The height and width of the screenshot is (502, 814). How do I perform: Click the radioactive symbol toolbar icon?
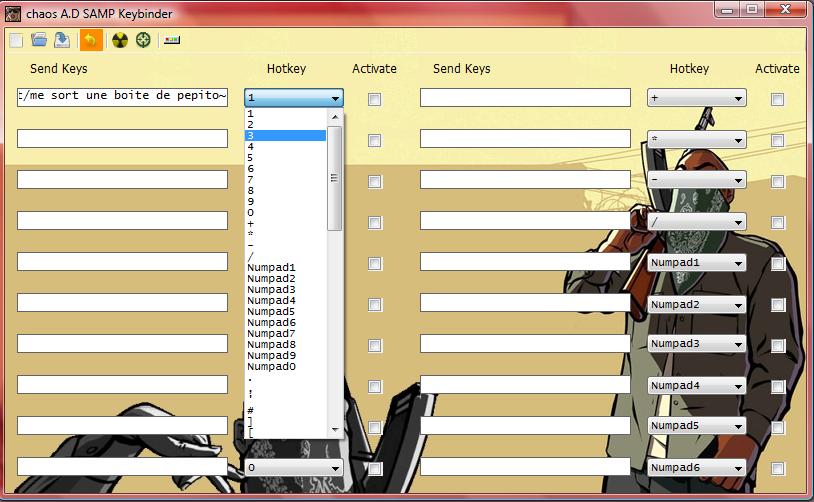tap(120, 40)
